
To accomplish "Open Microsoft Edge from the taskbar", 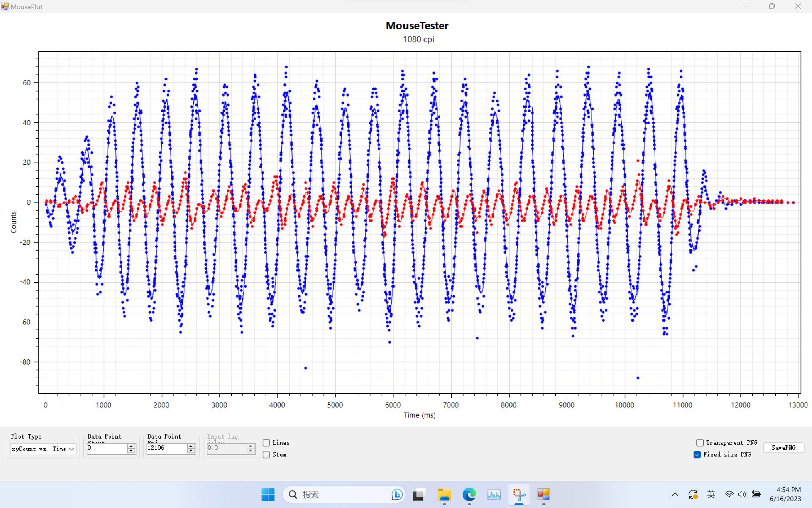I will coord(469,494).
